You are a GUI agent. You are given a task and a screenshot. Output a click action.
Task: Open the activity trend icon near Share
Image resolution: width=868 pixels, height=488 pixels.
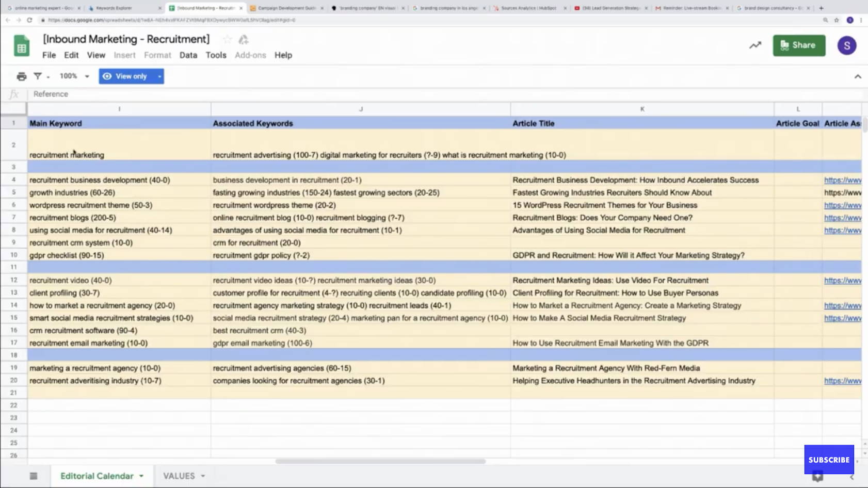pyautogui.click(x=755, y=45)
